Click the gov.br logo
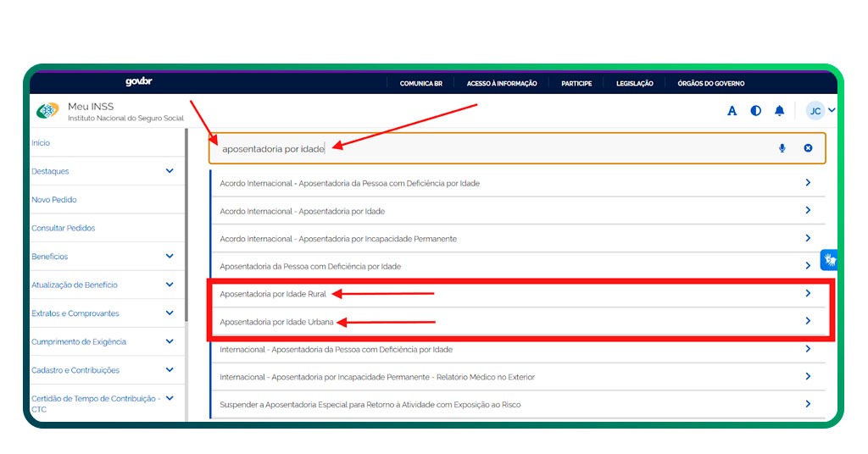 coord(138,82)
